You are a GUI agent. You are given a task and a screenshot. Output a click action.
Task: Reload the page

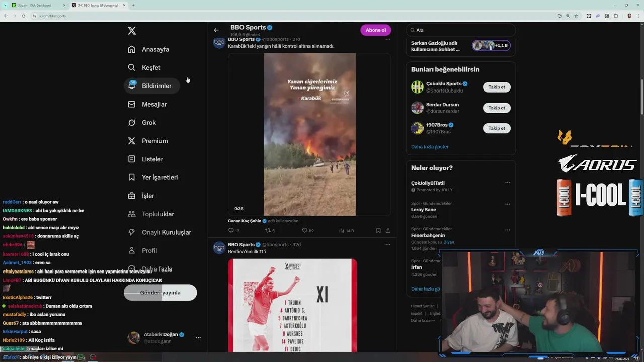click(x=23, y=16)
